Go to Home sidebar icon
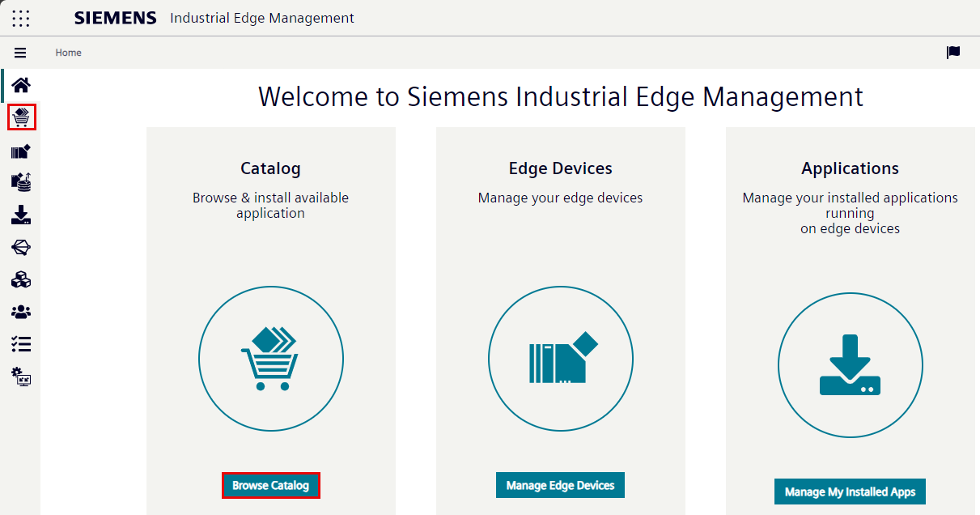 tap(21, 85)
